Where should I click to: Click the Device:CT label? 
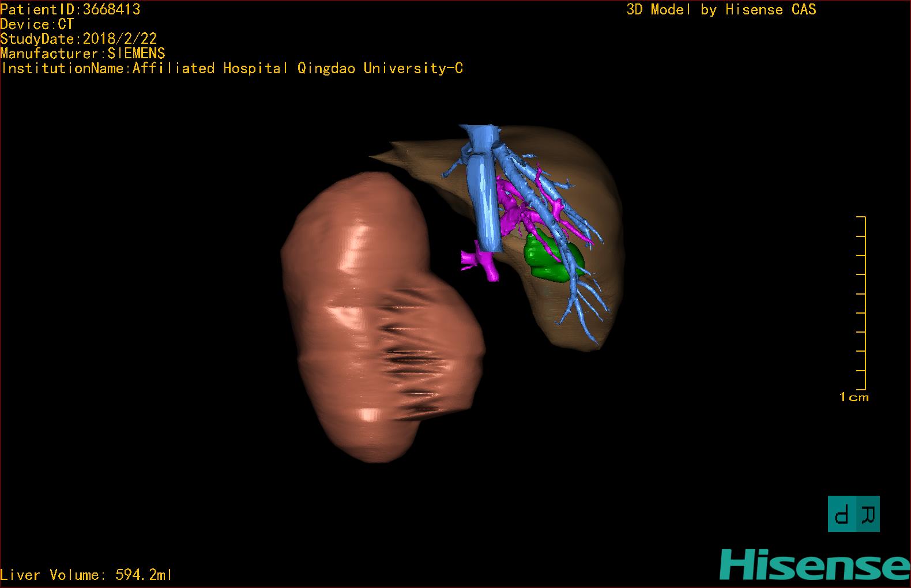point(37,24)
